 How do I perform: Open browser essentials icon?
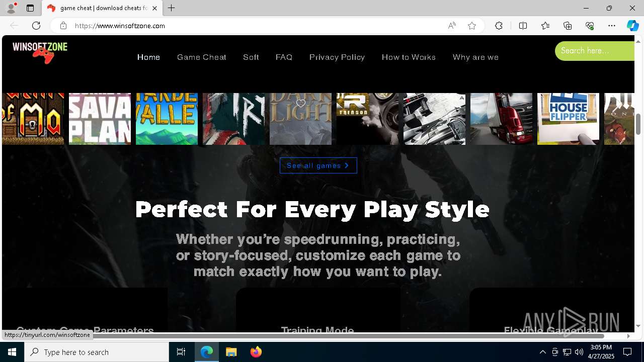coord(590,26)
